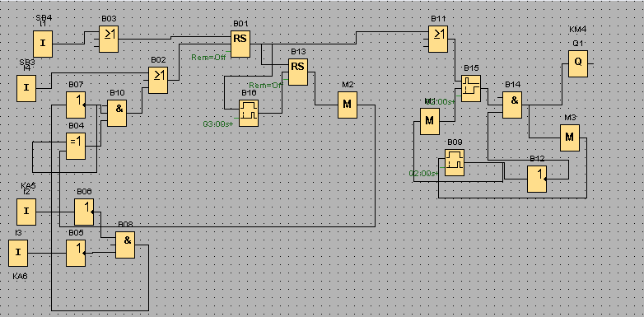Select the B14 AND gate block
644x317 pixels.
click(x=512, y=105)
